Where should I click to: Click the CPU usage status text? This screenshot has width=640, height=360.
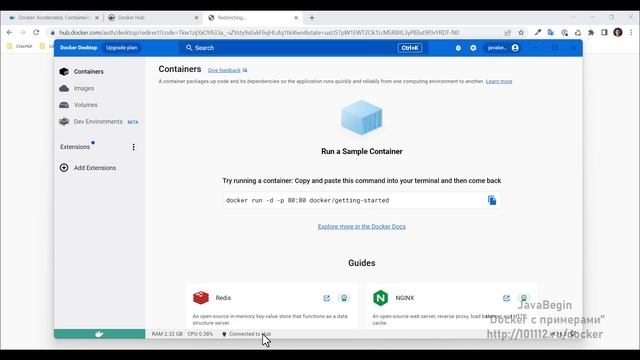pos(200,334)
